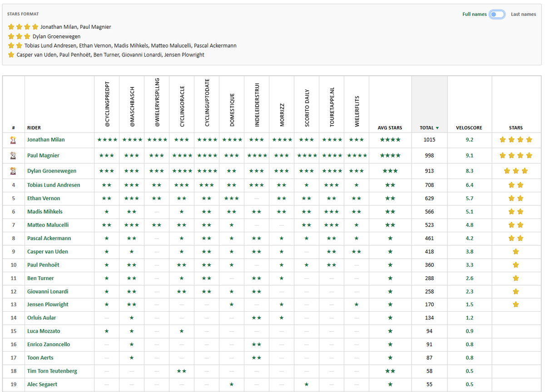The height and width of the screenshot is (392, 545).
Task: Click veloscore value 9.1
Action: (469, 156)
